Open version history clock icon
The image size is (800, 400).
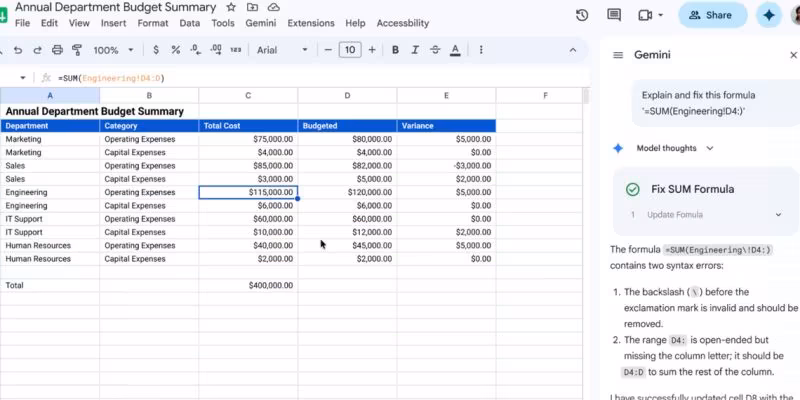pyautogui.click(x=582, y=15)
